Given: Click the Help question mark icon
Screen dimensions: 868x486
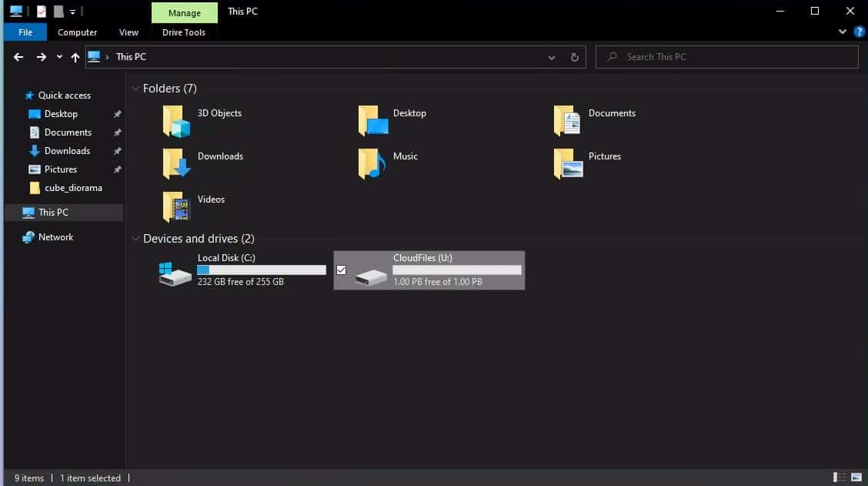Looking at the screenshot, I should click(860, 32).
